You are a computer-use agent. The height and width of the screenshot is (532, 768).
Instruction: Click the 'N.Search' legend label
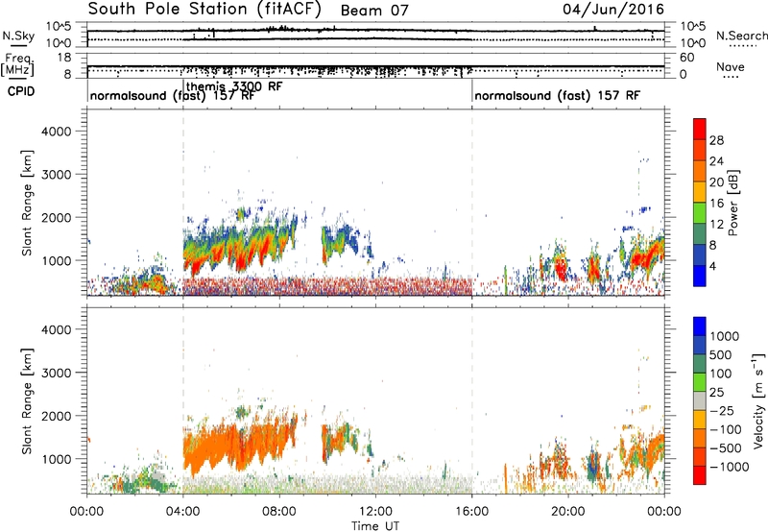pos(741,36)
